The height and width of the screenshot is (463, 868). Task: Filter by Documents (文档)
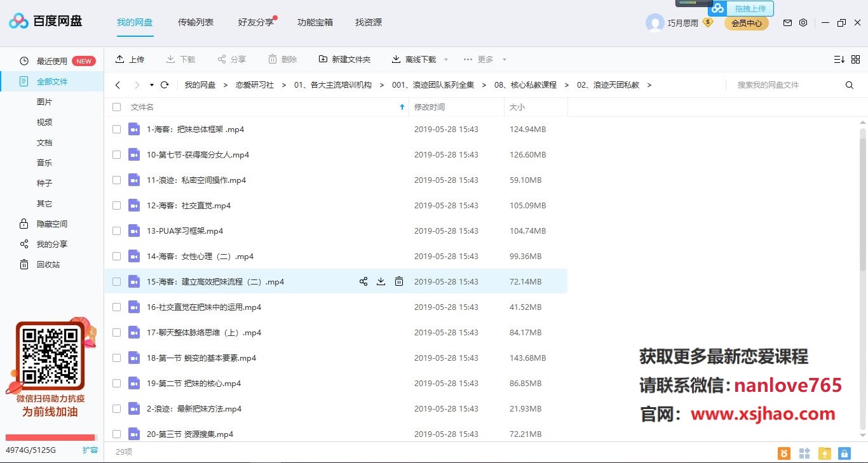pyautogui.click(x=44, y=143)
